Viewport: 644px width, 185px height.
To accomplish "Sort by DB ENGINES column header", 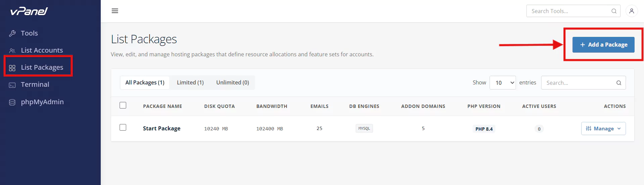I will click(x=364, y=106).
